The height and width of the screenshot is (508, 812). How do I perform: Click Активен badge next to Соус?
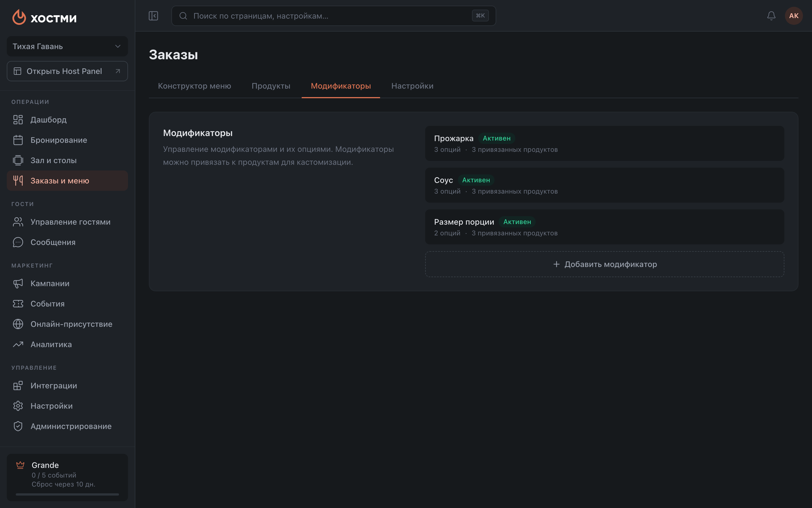(476, 180)
